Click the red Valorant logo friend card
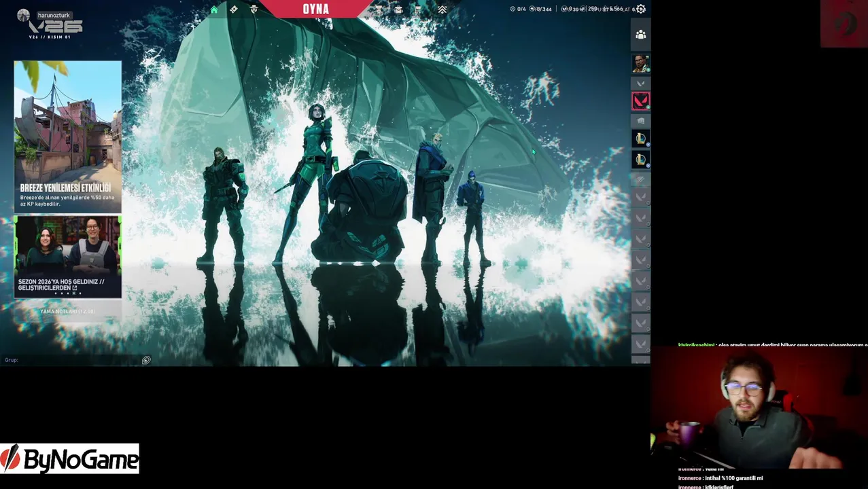 click(640, 101)
